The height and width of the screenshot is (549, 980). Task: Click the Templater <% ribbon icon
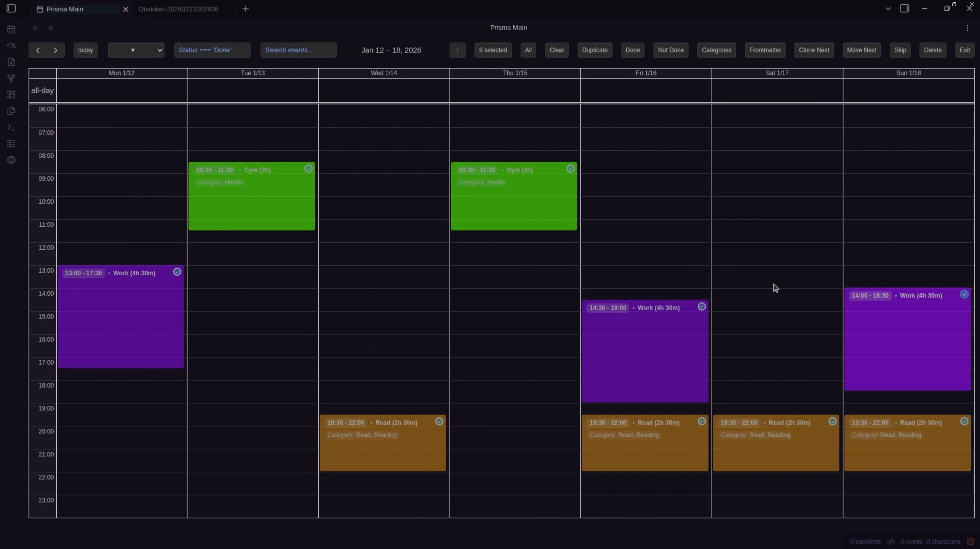[x=11, y=46]
